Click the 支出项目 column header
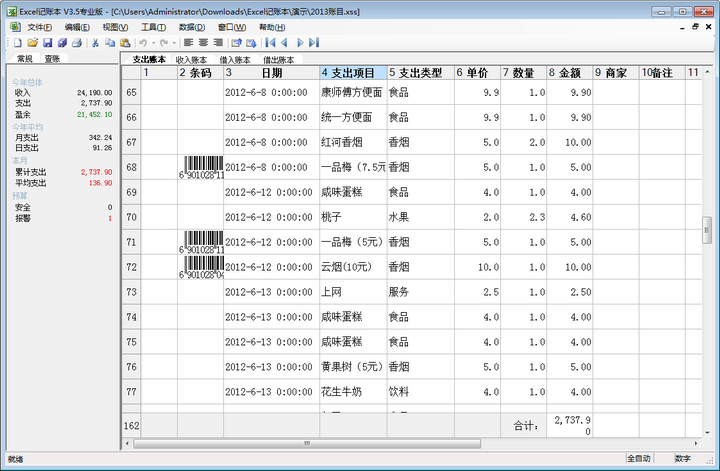The width and height of the screenshot is (720, 471). (x=353, y=73)
